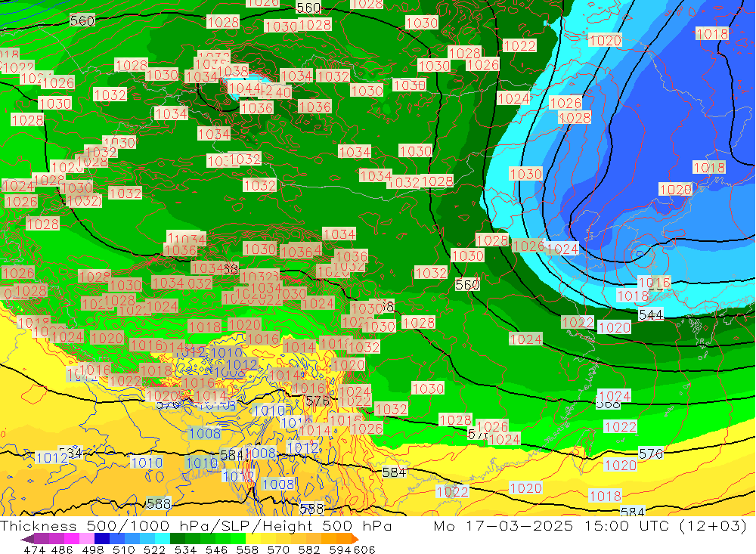756x554 pixels.
Task: Select the dark blue swatch above 510
Action: pyautogui.click(x=102, y=539)
